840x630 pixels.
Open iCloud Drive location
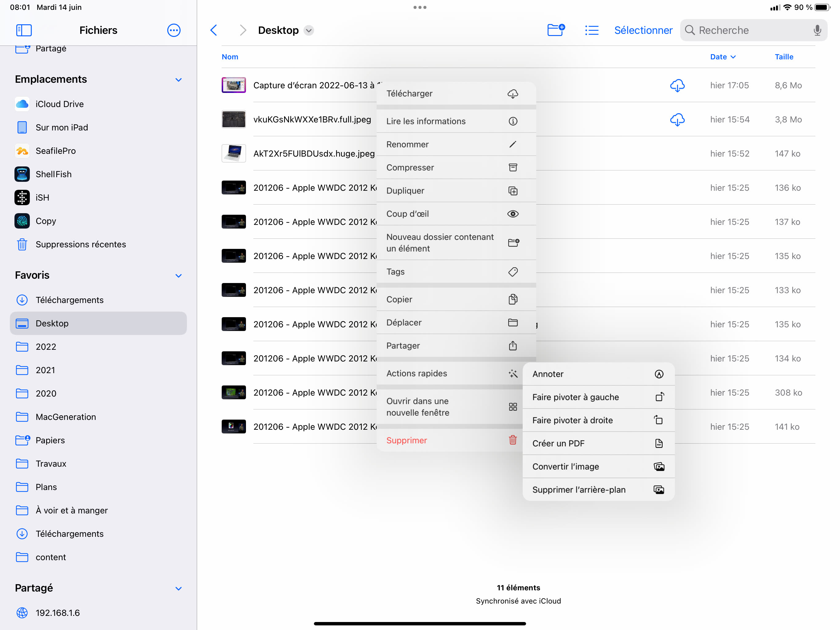pos(98,104)
